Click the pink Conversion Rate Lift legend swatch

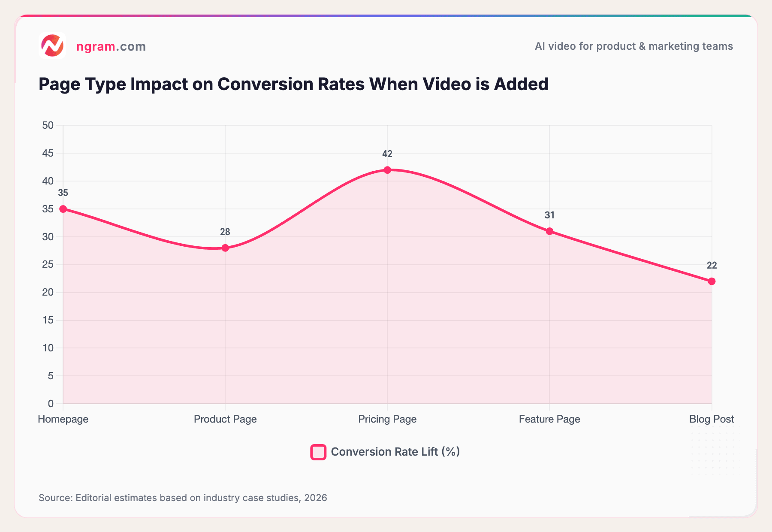(318, 452)
